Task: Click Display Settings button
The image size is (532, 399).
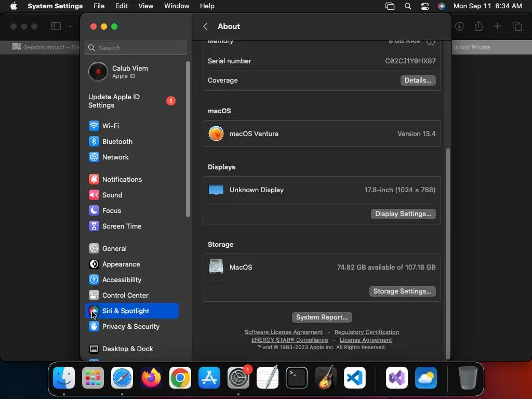Action: pyautogui.click(x=403, y=214)
